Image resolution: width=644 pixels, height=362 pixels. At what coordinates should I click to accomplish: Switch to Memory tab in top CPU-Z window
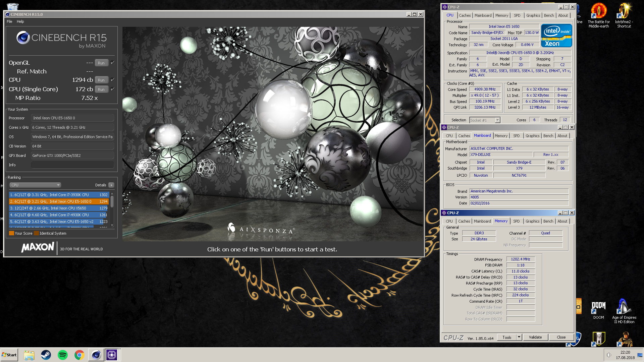pyautogui.click(x=501, y=15)
